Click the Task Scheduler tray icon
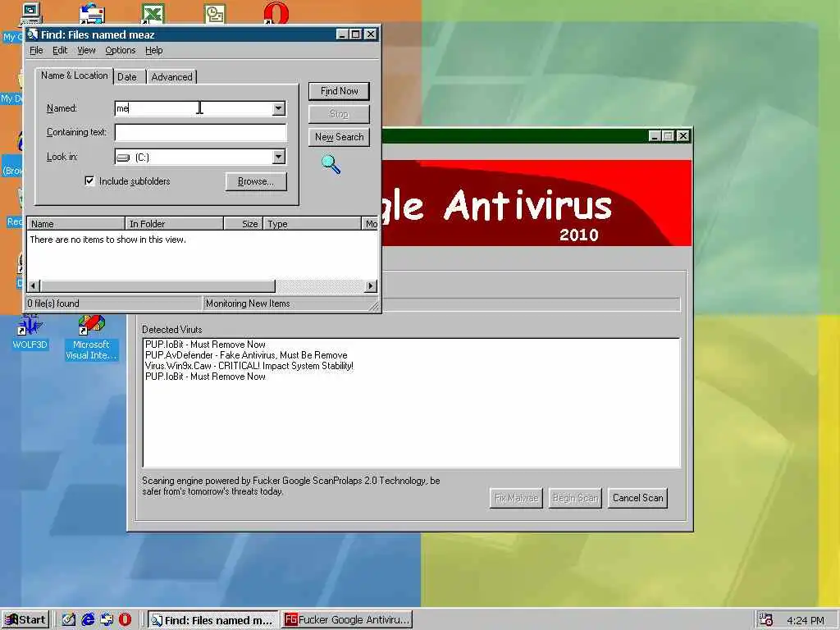The height and width of the screenshot is (630, 840). pyautogui.click(x=766, y=620)
